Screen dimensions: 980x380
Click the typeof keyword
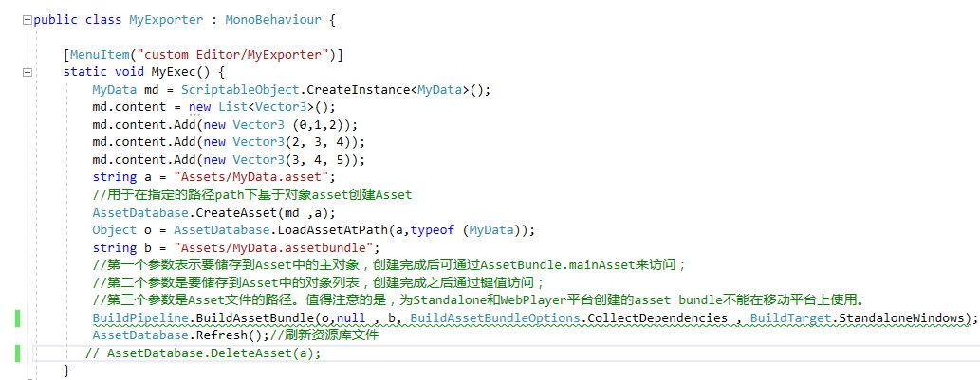[x=434, y=229]
